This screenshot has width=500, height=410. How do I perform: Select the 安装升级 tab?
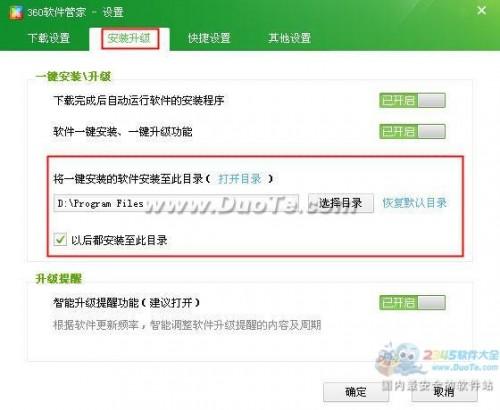tap(129, 38)
